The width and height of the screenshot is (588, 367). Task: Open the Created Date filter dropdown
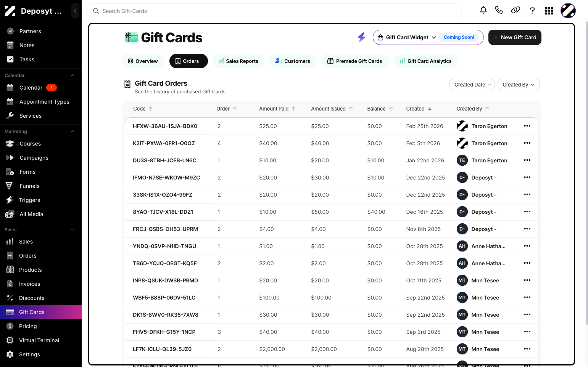pyautogui.click(x=472, y=85)
